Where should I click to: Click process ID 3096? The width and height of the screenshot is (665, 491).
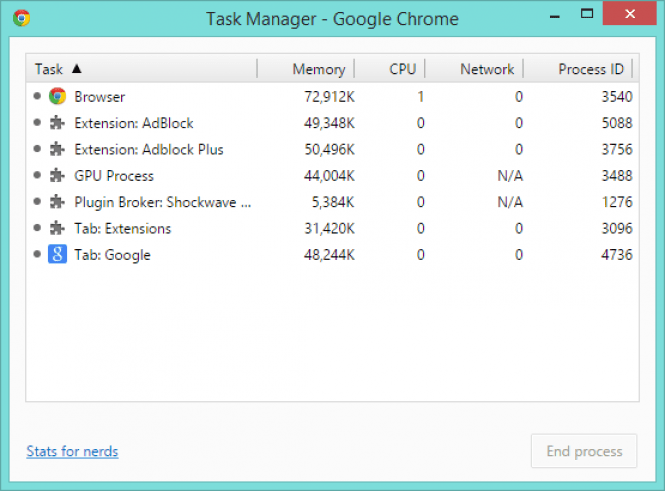click(x=617, y=229)
